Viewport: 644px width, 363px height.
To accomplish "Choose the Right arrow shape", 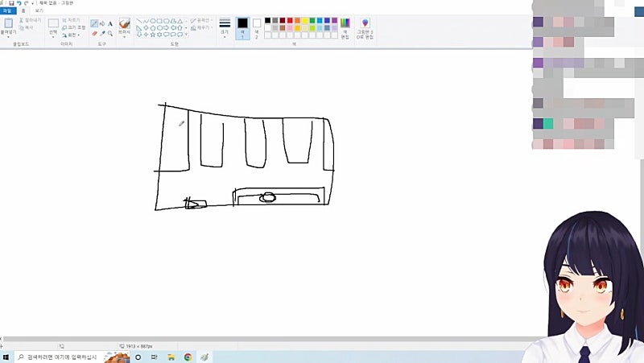I will click(167, 27).
